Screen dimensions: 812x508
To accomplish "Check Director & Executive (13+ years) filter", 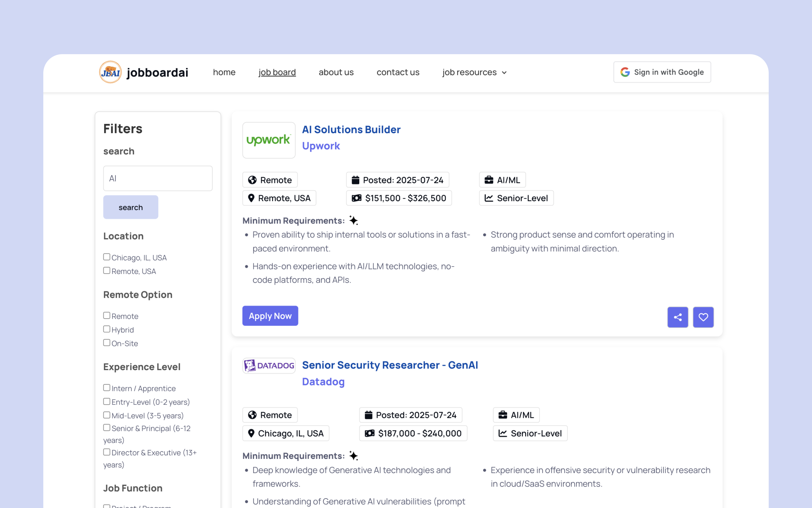I will coord(107,452).
